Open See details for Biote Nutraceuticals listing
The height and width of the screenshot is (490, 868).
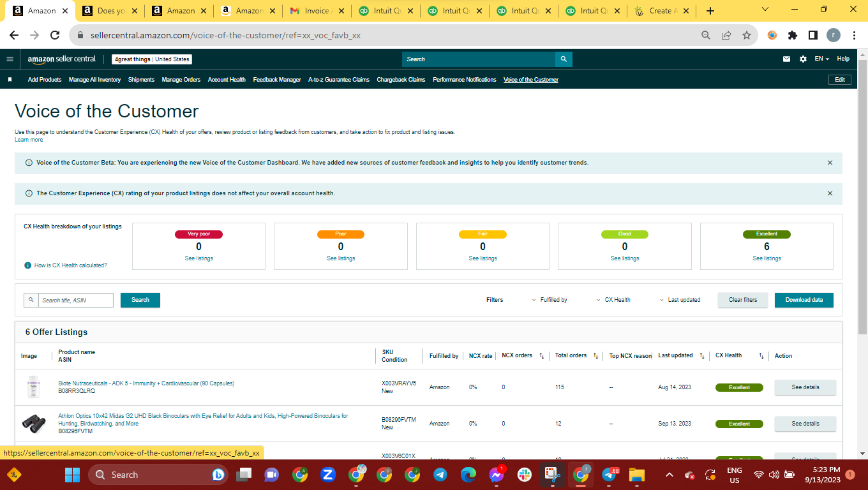[805, 387]
